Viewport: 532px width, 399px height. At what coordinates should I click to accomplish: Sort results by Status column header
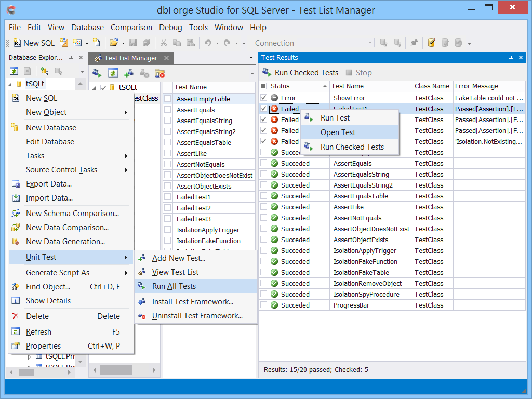point(299,86)
